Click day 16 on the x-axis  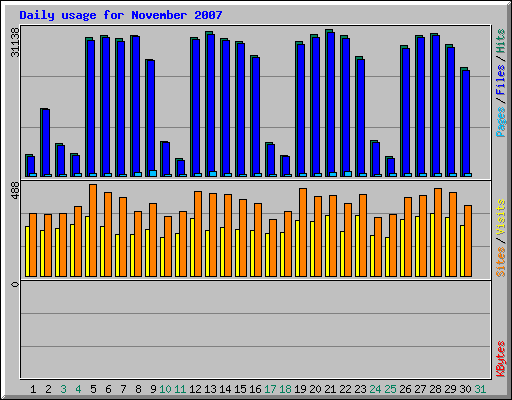[255, 389]
